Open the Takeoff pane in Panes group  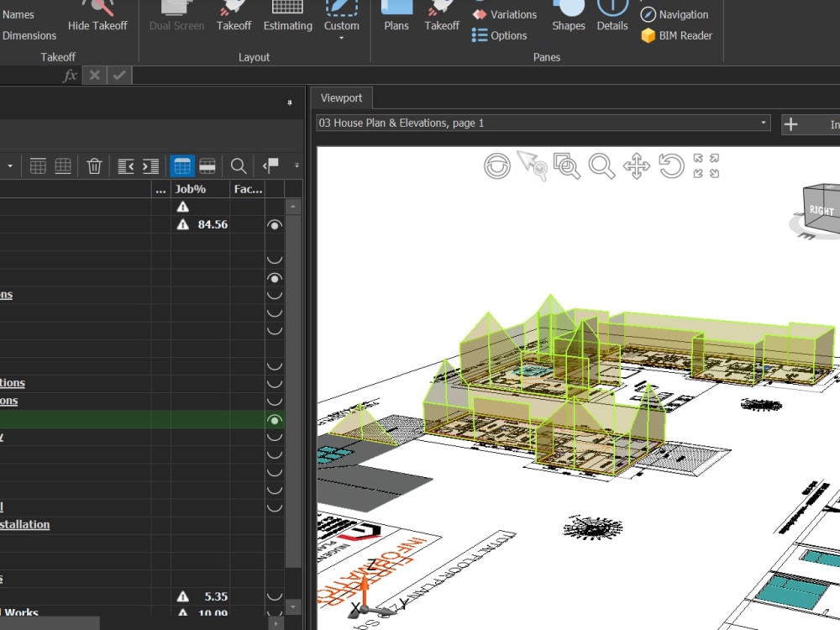(x=442, y=16)
